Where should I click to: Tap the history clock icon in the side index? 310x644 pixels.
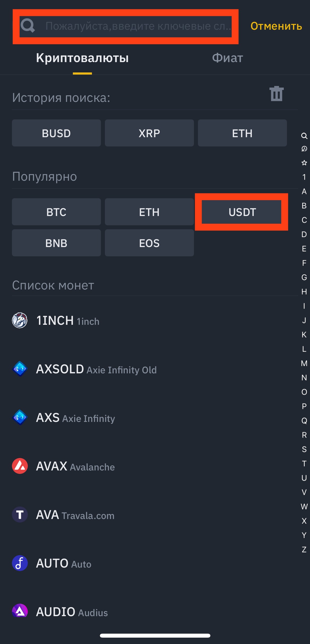(x=304, y=149)
